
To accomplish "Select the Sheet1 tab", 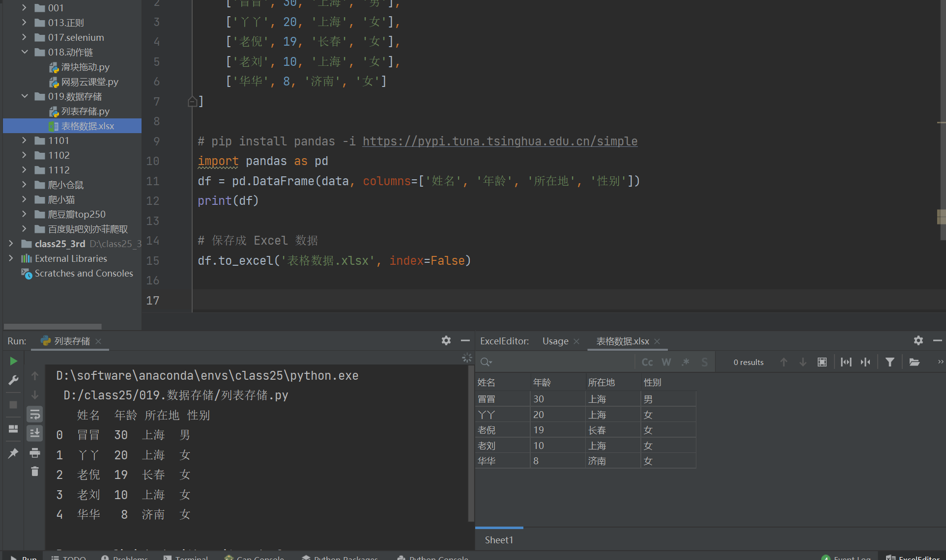I will 499,540.
